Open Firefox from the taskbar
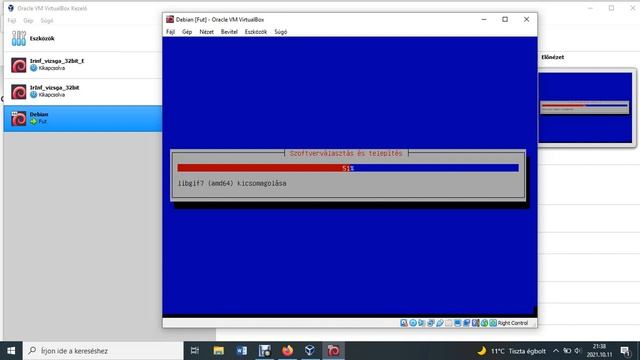640x360 pixels. tap(287, 351)
